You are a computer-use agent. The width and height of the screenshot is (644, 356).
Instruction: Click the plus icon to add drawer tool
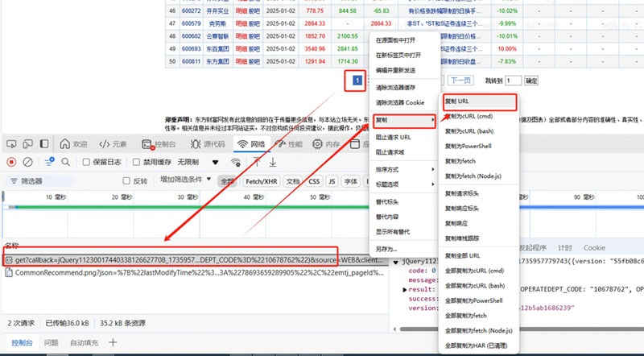click(113, 342)
